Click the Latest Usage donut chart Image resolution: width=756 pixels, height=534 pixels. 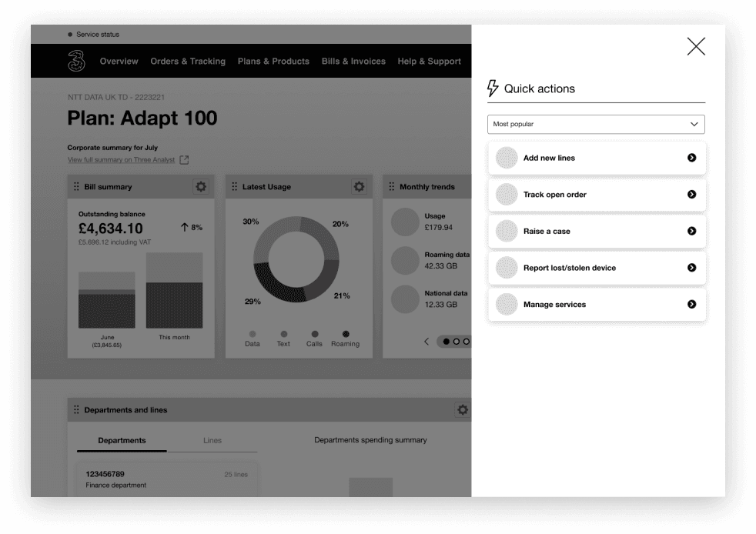[x=296, y=259]
